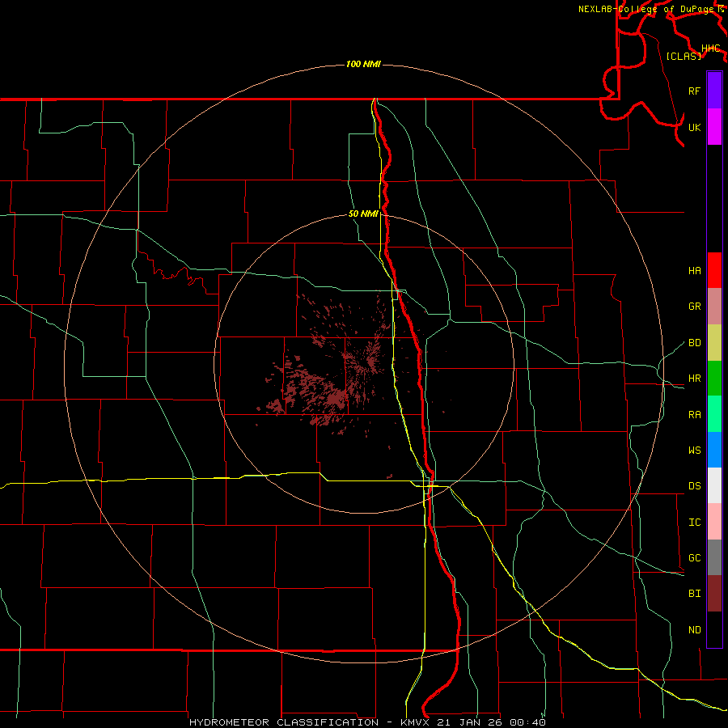Click the 100 NMI range ring label
The width and height of the screenshot is (728, 728).
pyautogui.click(x=363, y=64)
